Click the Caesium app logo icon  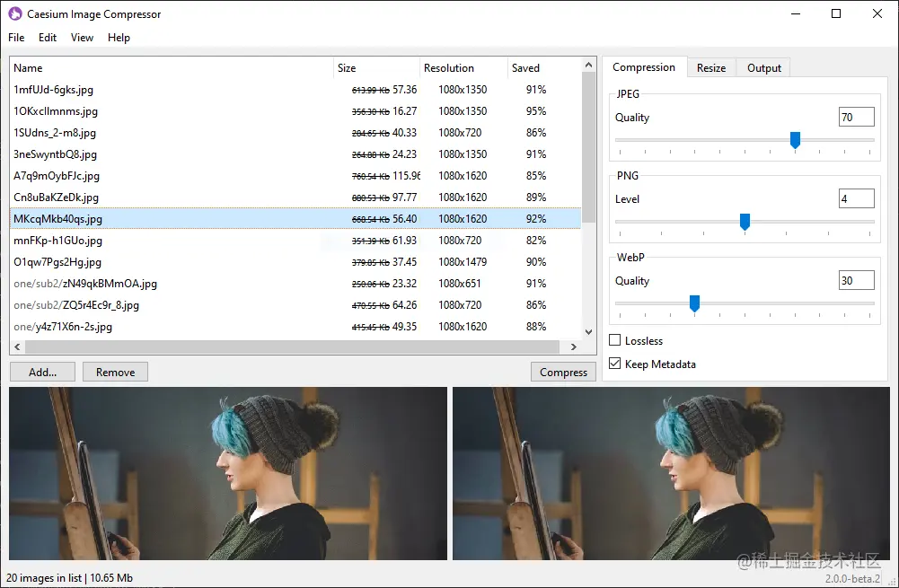15,13
